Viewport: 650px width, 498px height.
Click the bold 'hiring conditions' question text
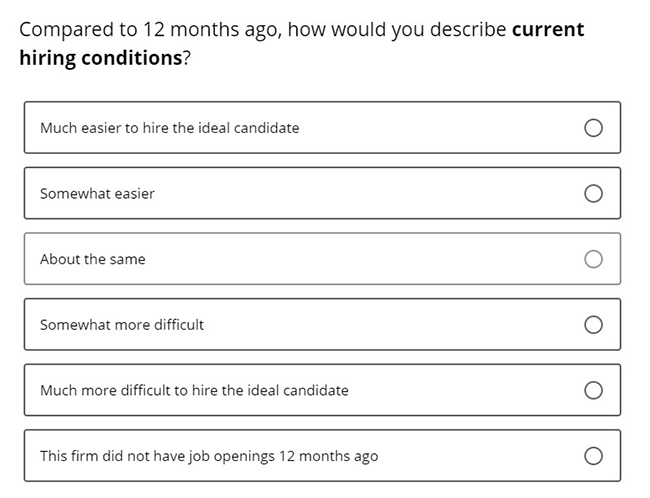tap(101, 58)
